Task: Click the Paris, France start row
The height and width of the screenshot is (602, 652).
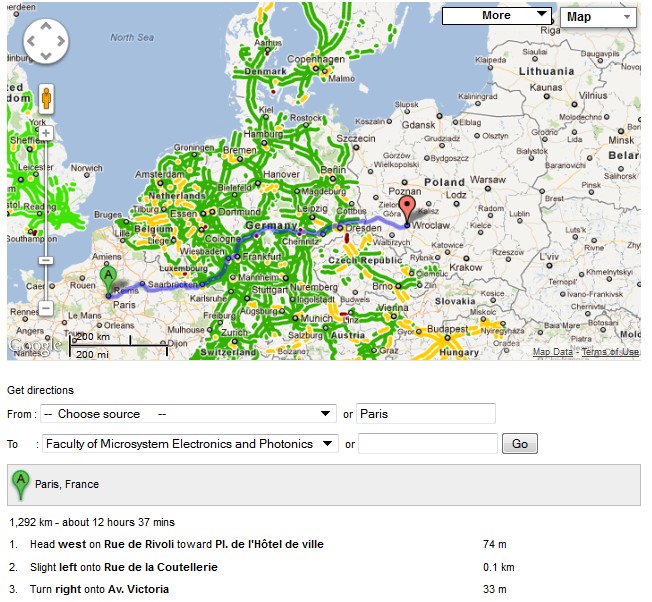Action: coord(324,485)
